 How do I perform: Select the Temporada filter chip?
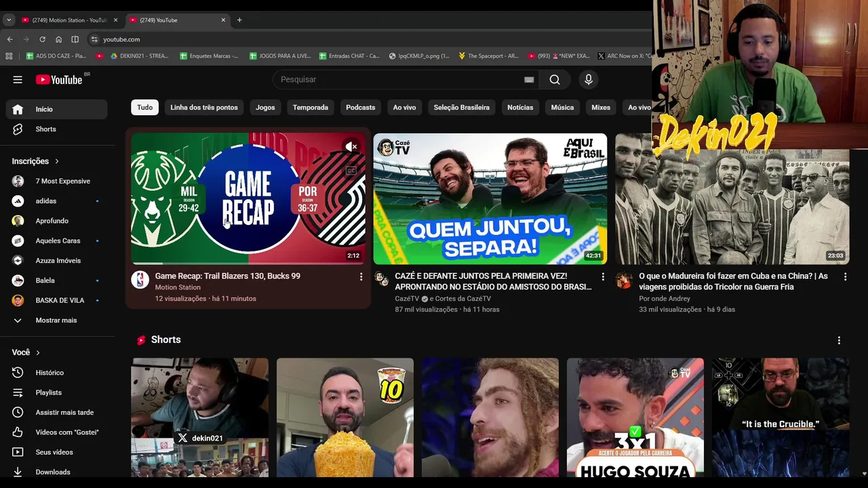(x=311, y=107)
